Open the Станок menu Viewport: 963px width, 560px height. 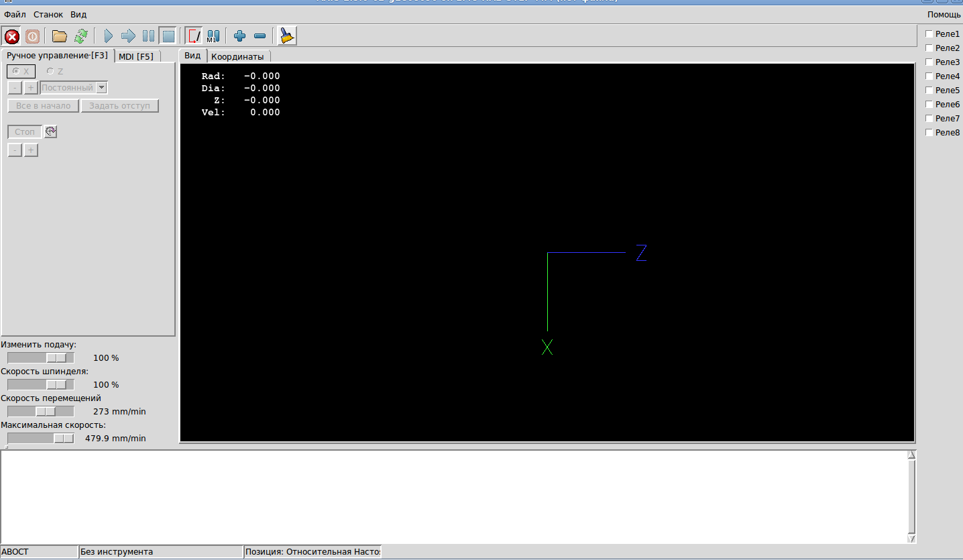[48, 14]
